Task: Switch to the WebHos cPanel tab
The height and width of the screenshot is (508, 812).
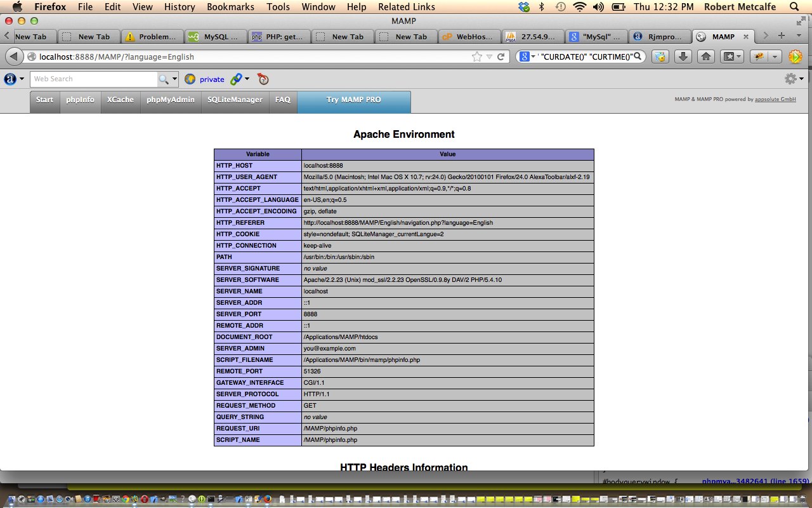Action: 469,36
